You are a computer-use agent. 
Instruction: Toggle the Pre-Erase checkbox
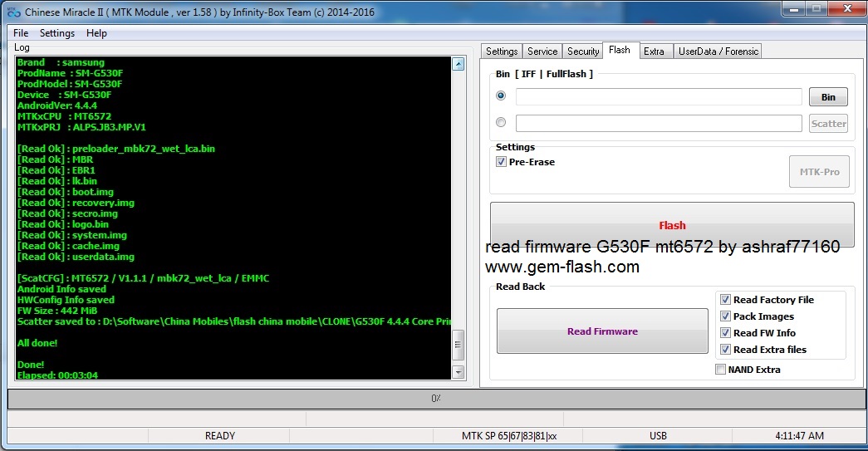tap(501, 162)
